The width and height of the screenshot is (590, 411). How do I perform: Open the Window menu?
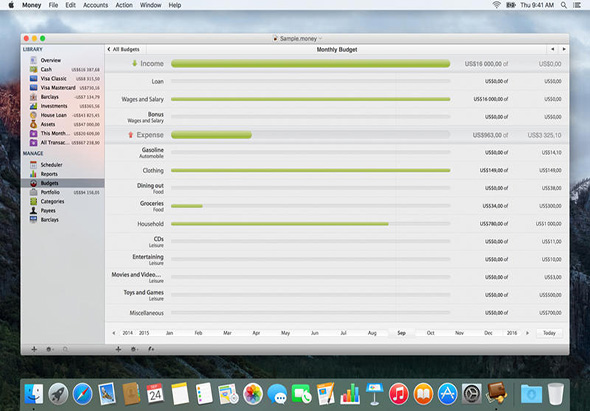click(x=151, y=5)
